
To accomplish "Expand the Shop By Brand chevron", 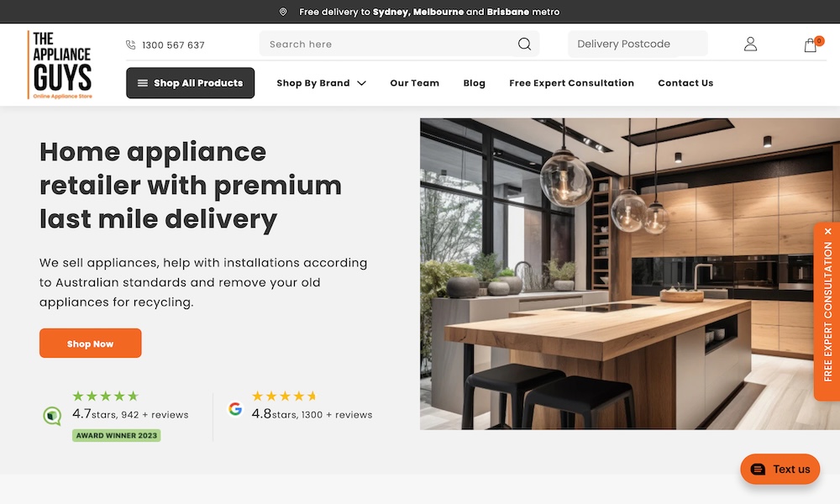I will [361, 83].
